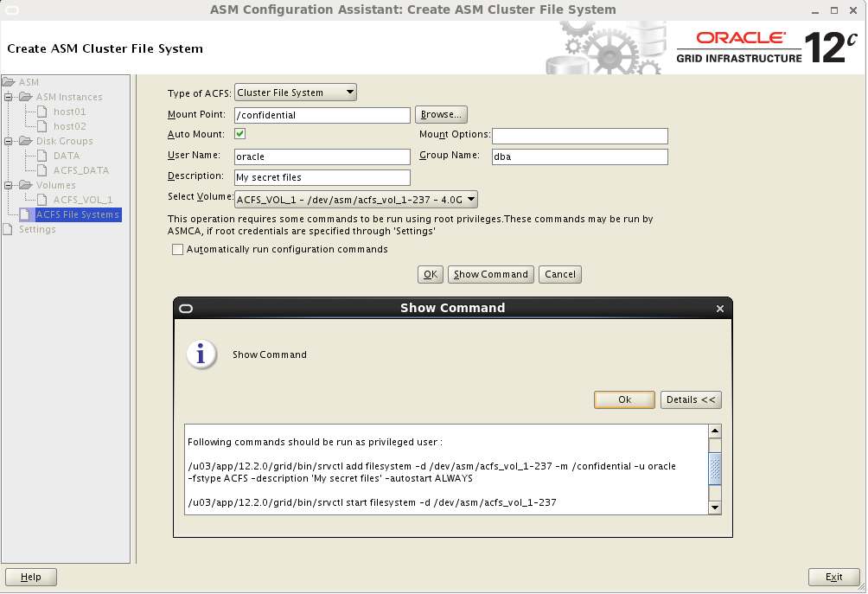The height and width of the screenshot is (594, 868).
Task: Select ACFS_DATA in the tree
Action: [x=80, y=170]
